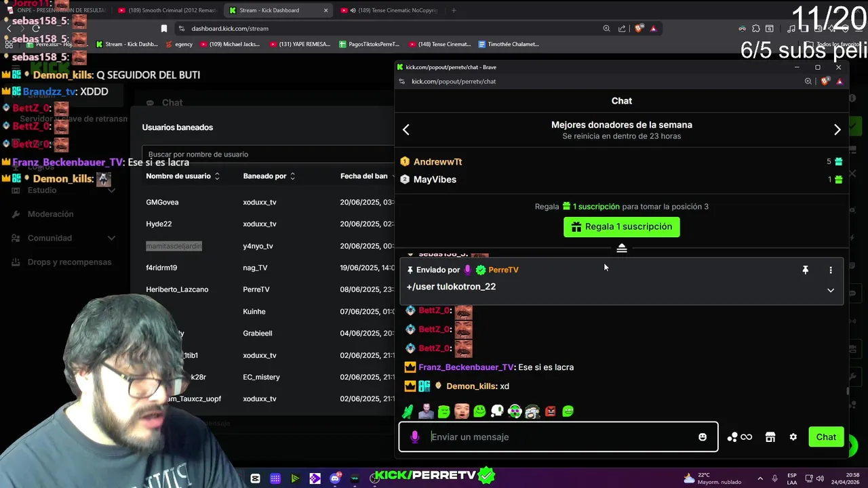Select banned user Heriberto_Lazcano
Viewport: 868px width, 488px height.
tap(177, 289)
